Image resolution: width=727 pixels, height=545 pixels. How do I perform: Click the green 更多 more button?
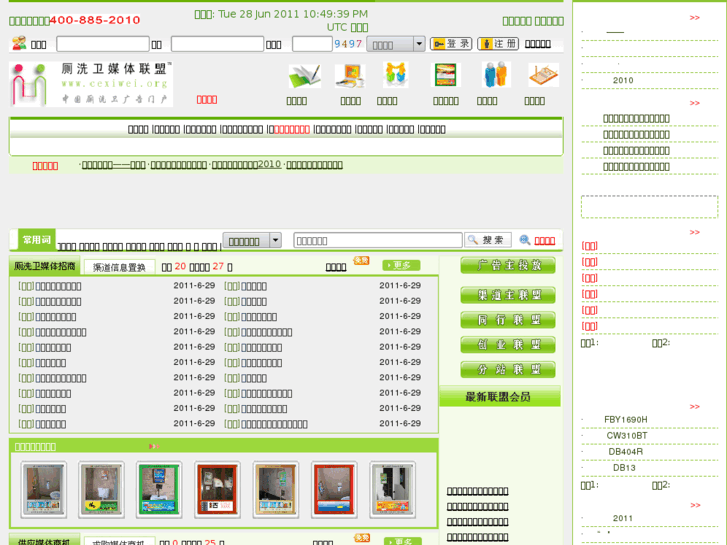(x=401, y=265)
